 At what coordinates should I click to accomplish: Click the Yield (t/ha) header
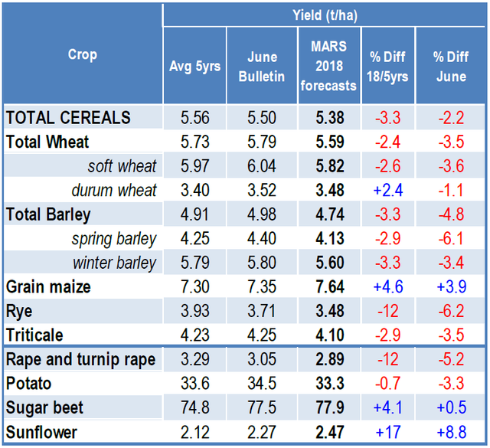[x=325, y=15]
